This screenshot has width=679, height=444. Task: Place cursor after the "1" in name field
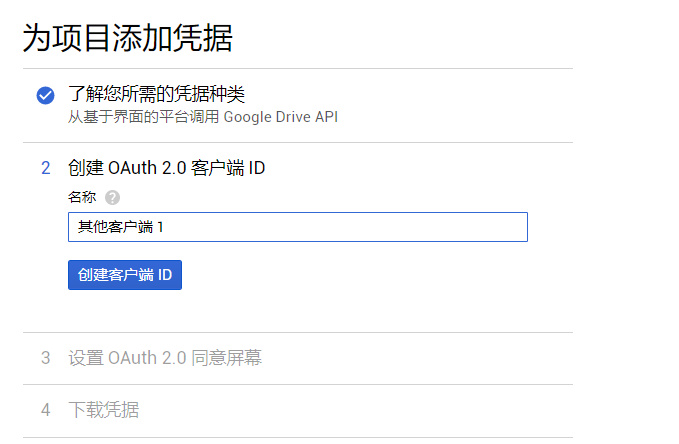165,227
